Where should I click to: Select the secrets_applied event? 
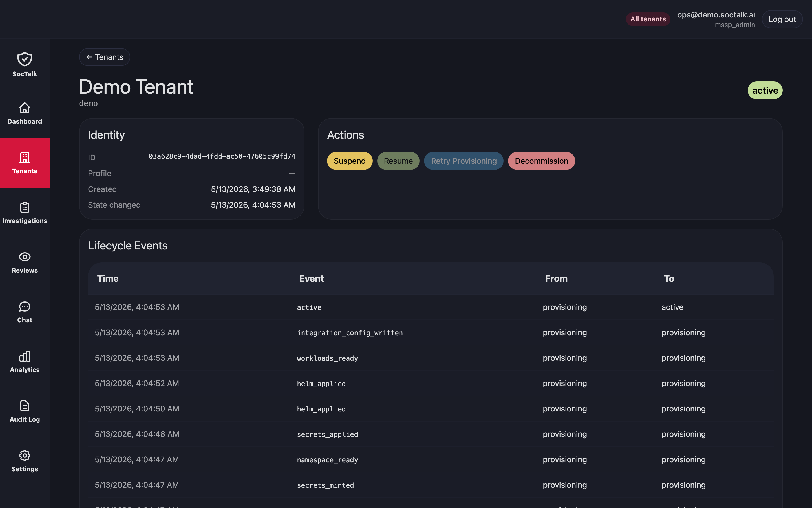328,434
